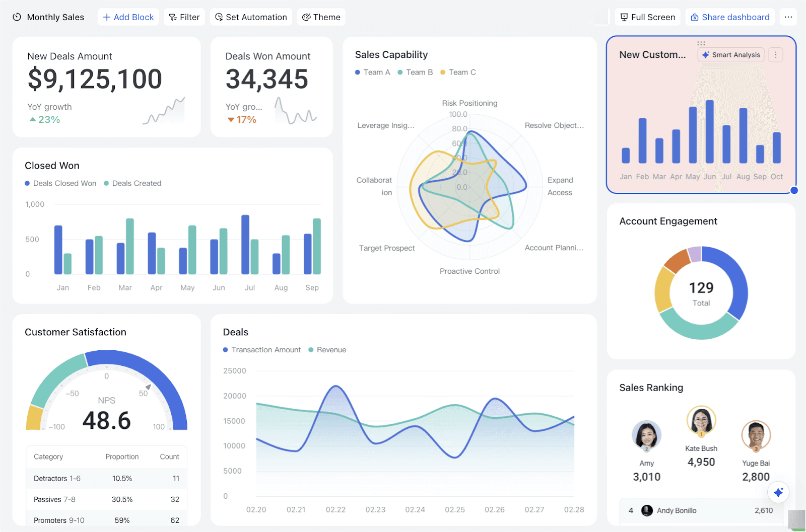Toggle Deals Closed Won legend
This screenshot has height=532, width=806.
pyautogui.click(x=60, y=183)
